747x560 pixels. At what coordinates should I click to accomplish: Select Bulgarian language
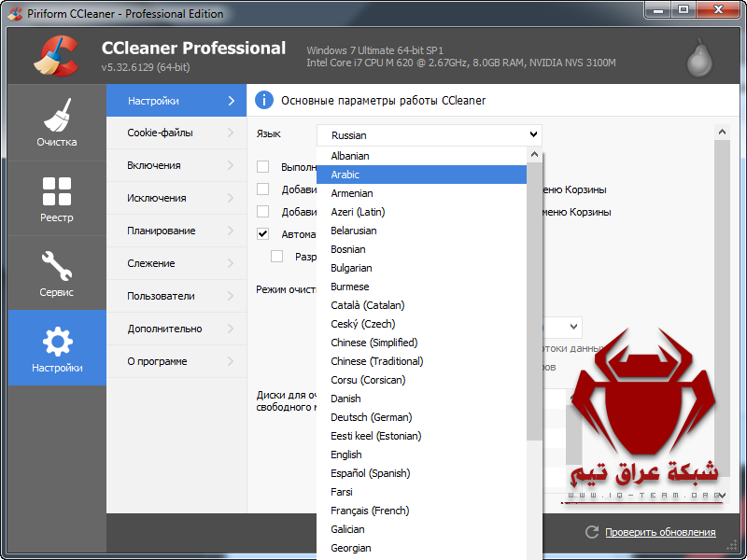(x=422, y=268)
